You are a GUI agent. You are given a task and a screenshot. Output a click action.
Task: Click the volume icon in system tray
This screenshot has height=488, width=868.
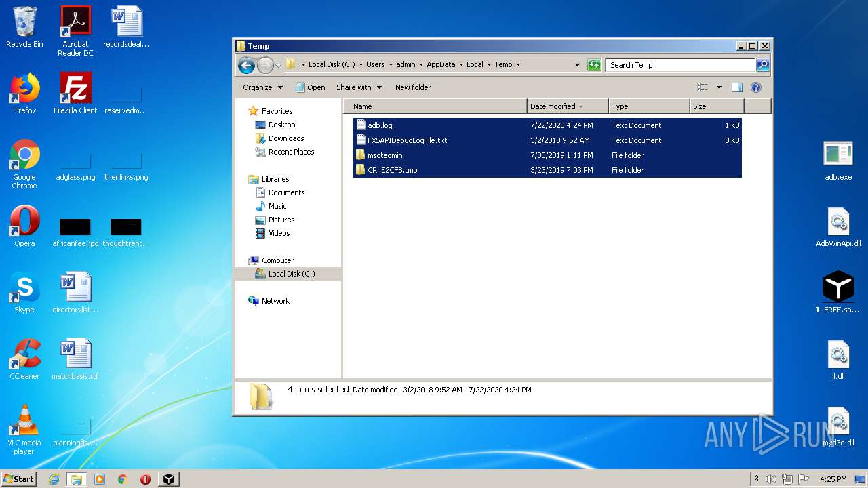771,479
